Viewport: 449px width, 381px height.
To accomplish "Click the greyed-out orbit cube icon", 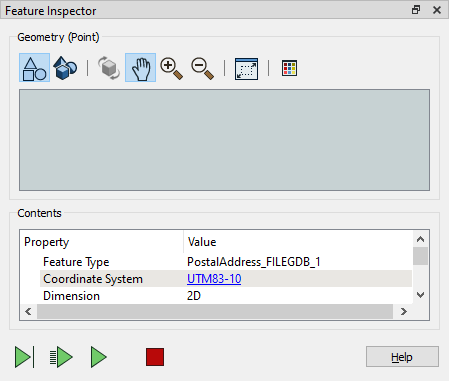I will [109, 68].
